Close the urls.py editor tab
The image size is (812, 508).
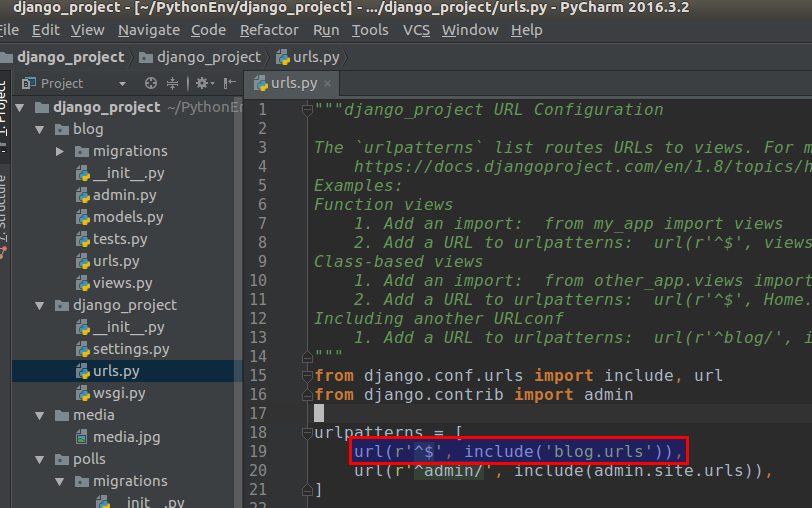tap(328, 83)
